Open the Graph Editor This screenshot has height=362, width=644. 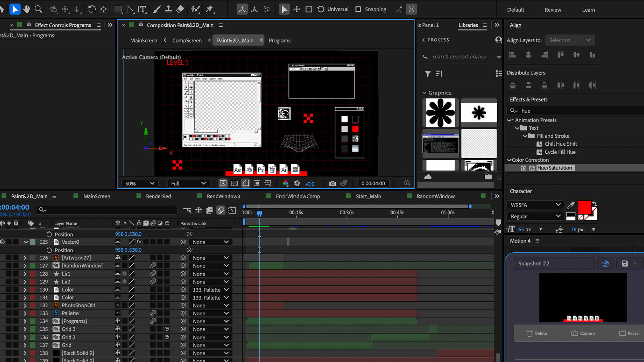[232, 210]
